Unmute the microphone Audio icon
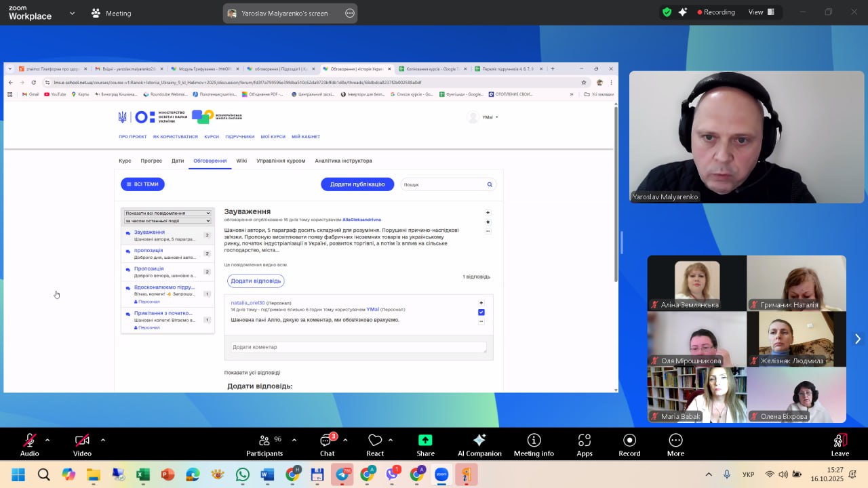Image resolution: width=868 pixels, height=488 pixels. pos(29,441)
